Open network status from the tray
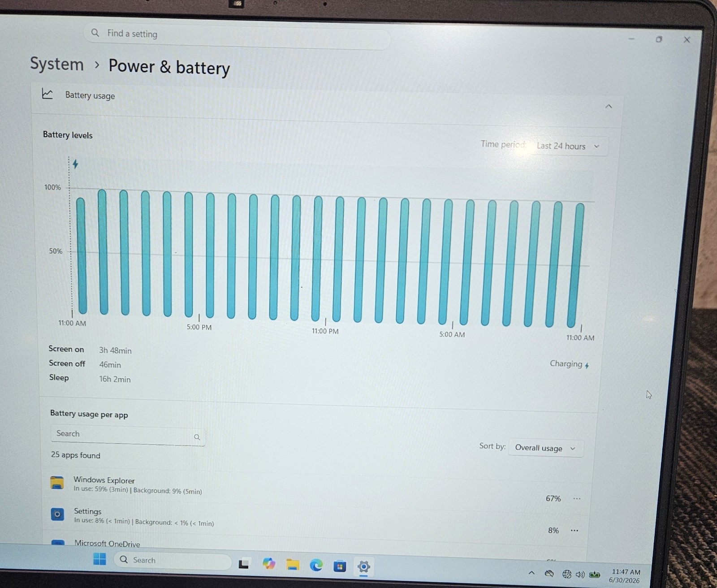The width and height of the screenshot is (717, 588). pos(567,574)
